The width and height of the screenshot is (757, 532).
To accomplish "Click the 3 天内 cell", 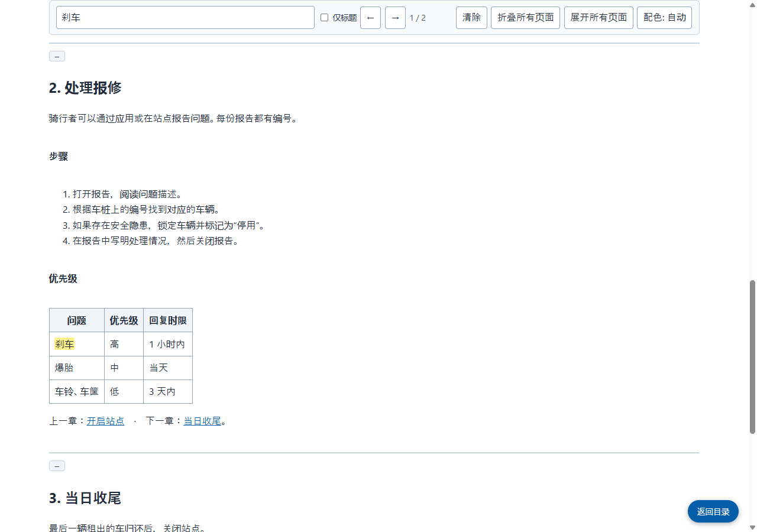I will [167, 391].
